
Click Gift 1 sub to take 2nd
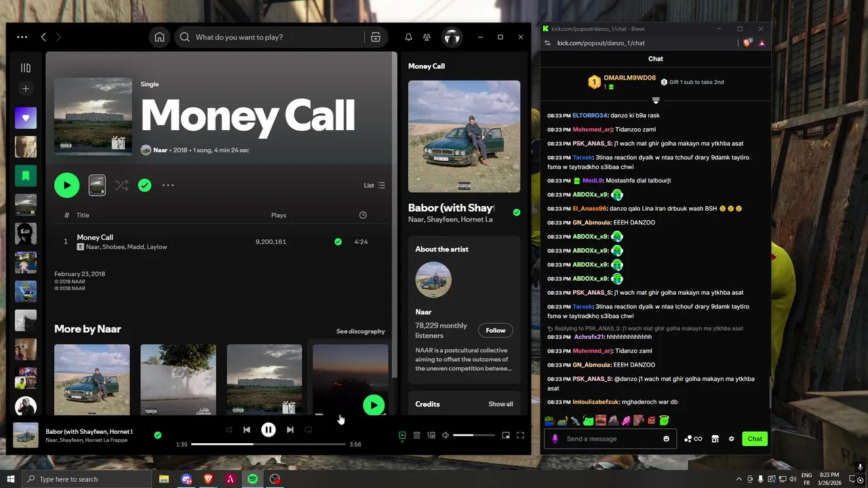(x=692, y=82)
